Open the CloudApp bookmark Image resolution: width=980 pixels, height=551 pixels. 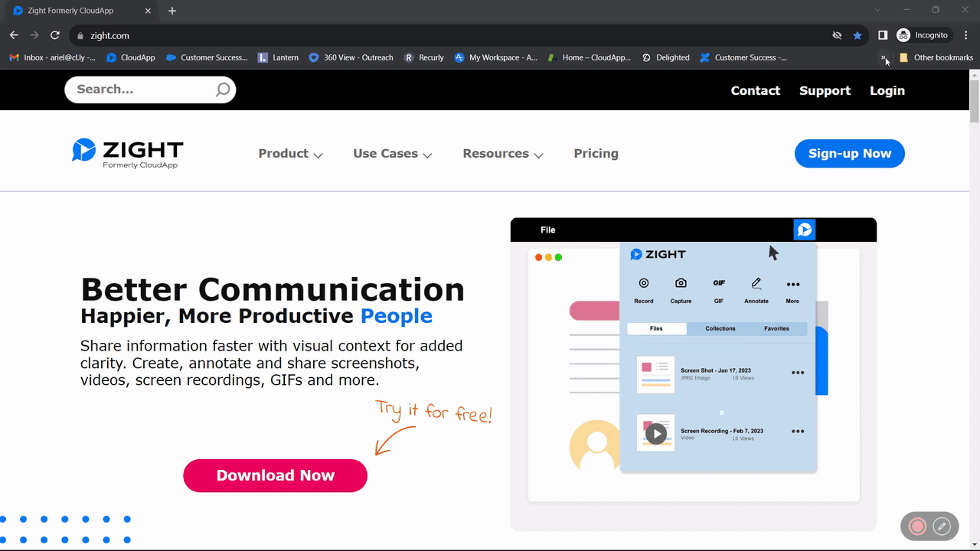tap(131, 57)
